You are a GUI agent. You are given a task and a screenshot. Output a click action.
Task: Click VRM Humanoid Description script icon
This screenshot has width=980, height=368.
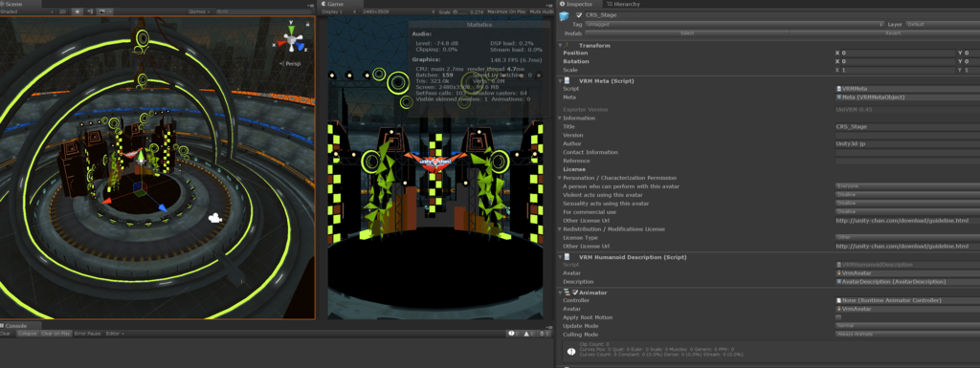[x=567, y=256]
